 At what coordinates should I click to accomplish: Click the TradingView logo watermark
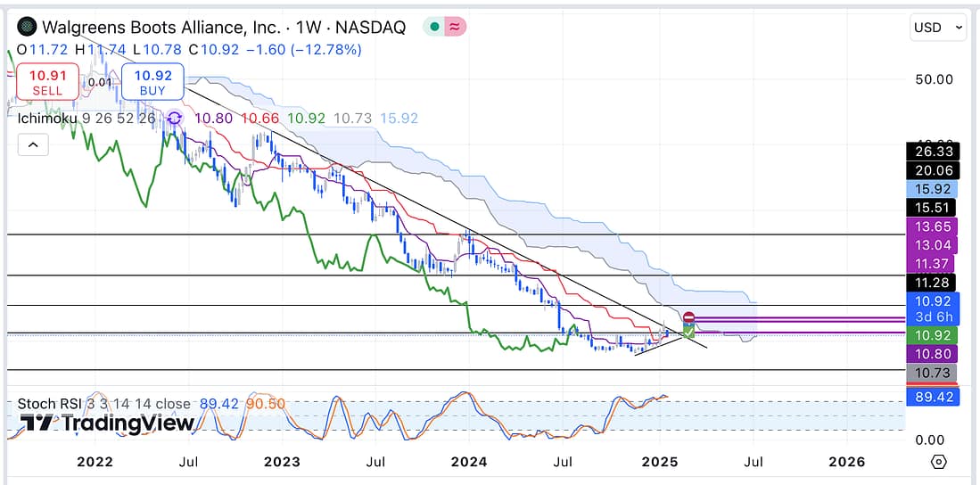(x=107, y=423)
